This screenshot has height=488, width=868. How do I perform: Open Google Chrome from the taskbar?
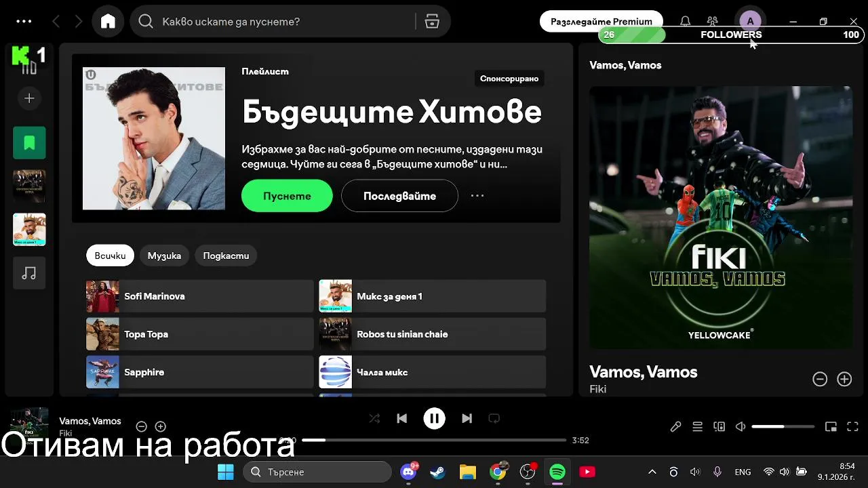(498, 472)
